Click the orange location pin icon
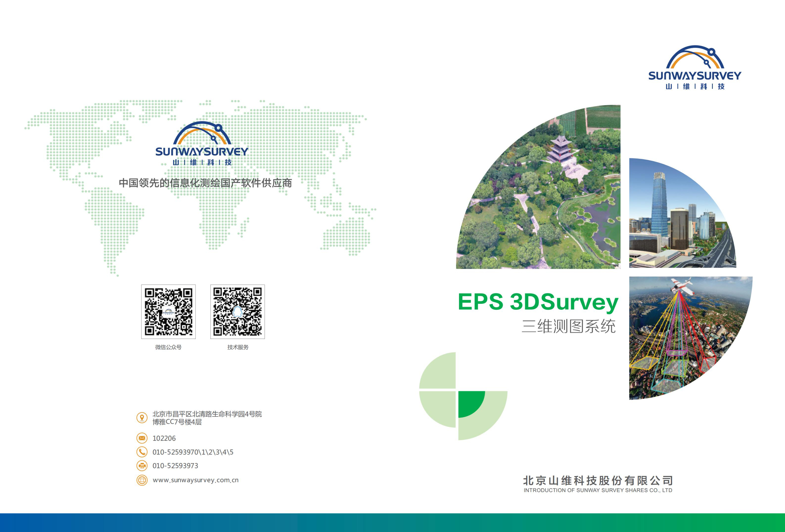Image resolution: width=785 pixels, height=532 pixels. [x=142, y=418]
